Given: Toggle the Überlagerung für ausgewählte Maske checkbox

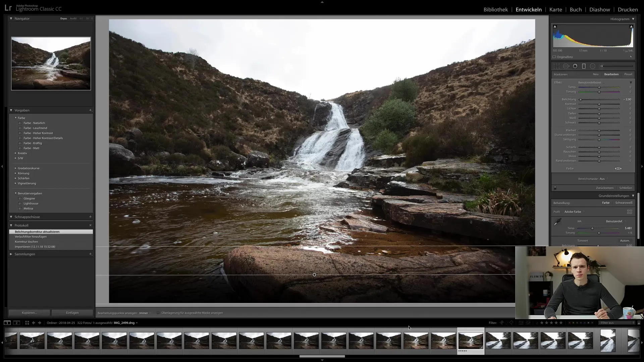Looking at the screenshot, I should click(x=158, y=313).
